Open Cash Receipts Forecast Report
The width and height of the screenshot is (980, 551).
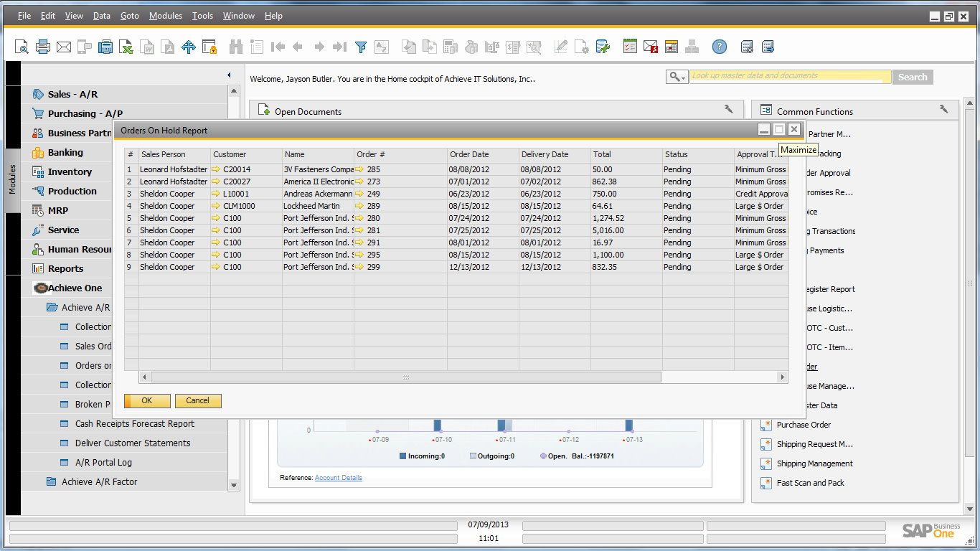pos(135,423)
